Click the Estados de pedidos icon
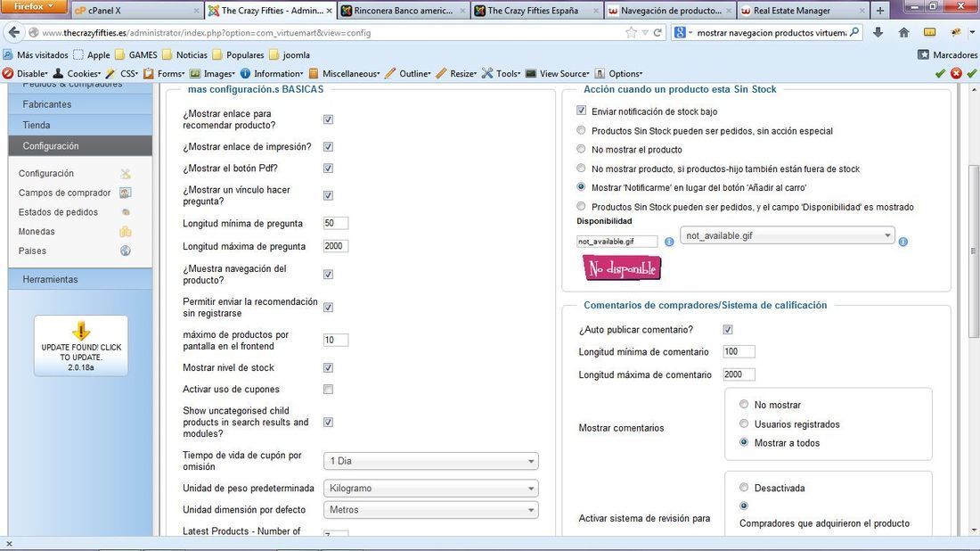The height and width of the screenshot is (551, 980). [126, 212]
